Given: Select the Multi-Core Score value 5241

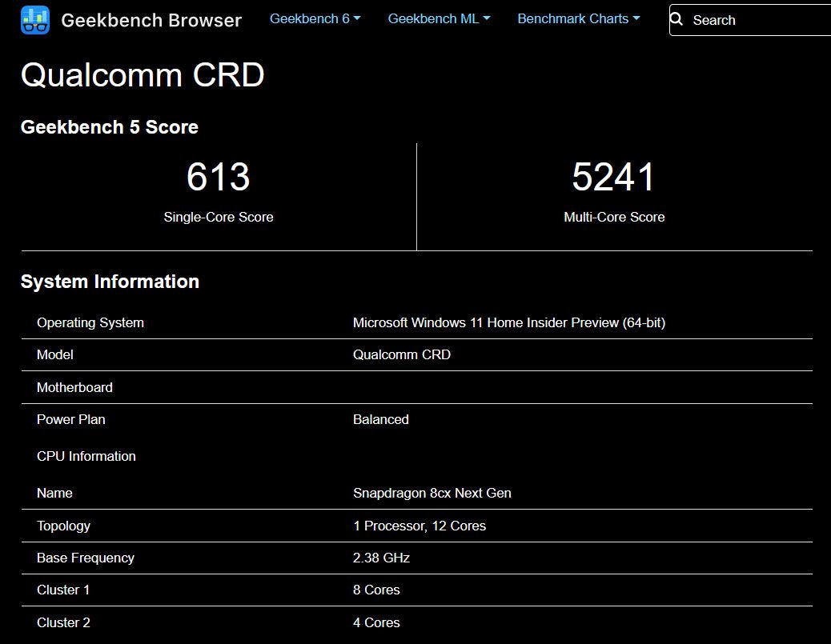Looking at the screenshot, I should 614,177.
